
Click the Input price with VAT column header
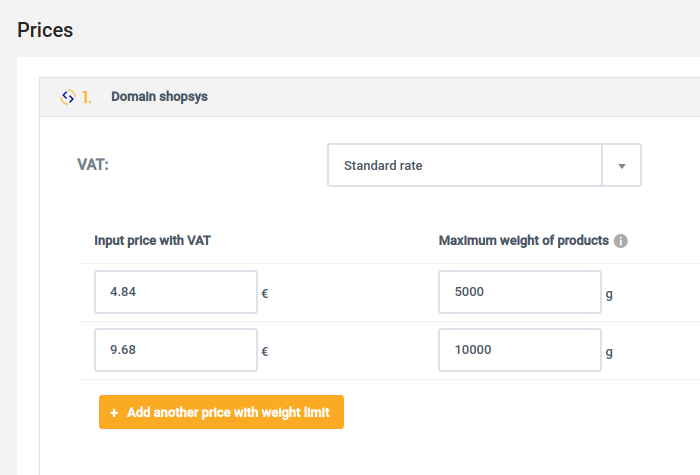pos(152,241)
